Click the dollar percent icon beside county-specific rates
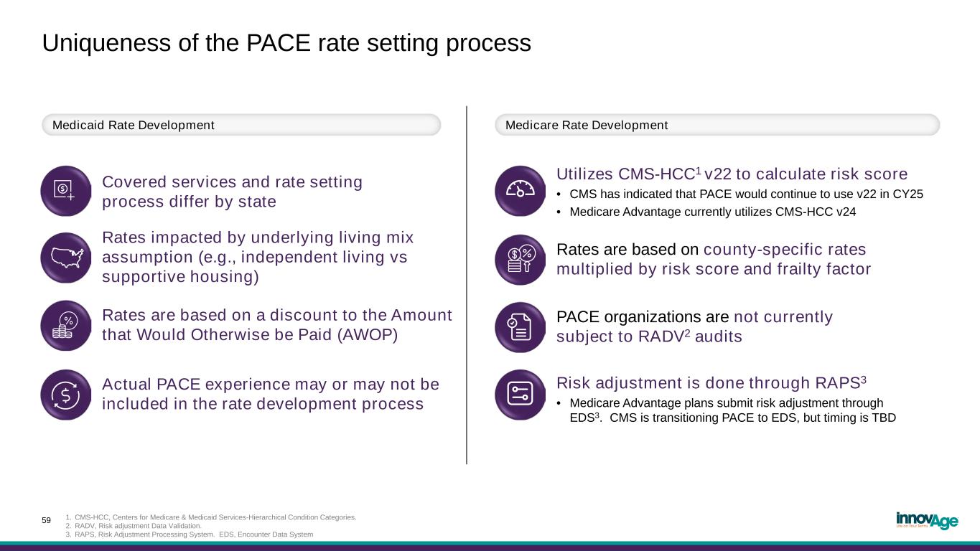 coord(521,260)
